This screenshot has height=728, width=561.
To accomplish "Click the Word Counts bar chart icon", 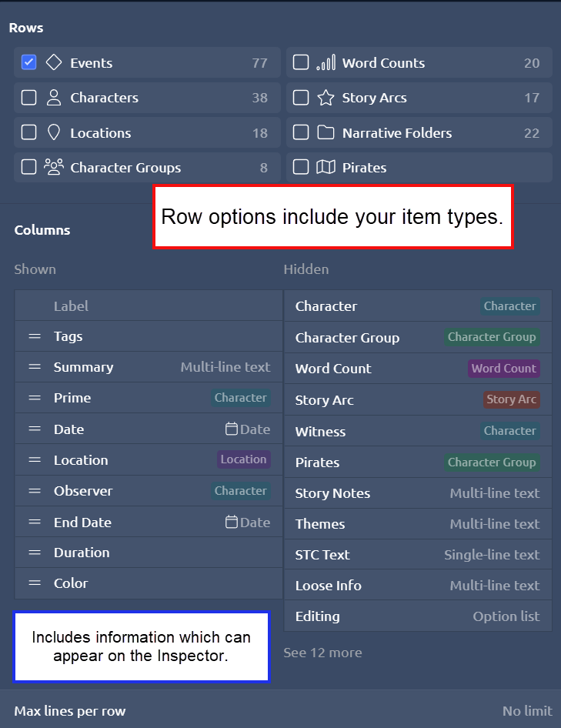I will click(x=326, y=63).
